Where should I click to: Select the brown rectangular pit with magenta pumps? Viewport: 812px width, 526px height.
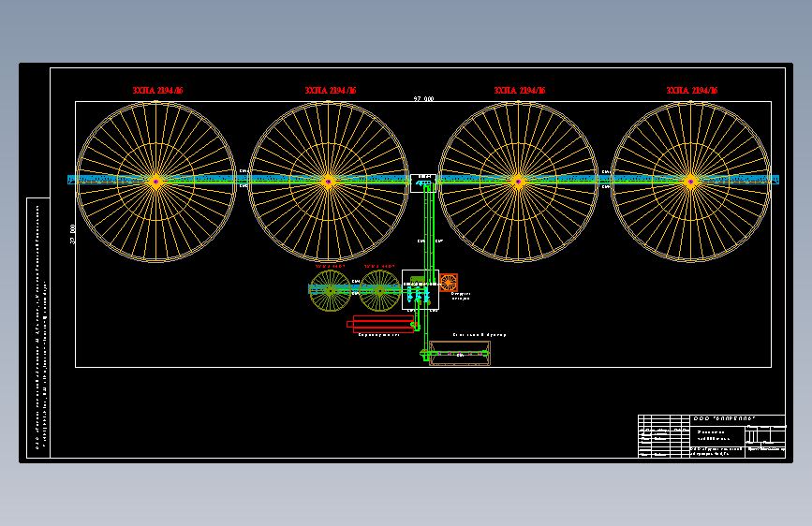pos(460,353)
